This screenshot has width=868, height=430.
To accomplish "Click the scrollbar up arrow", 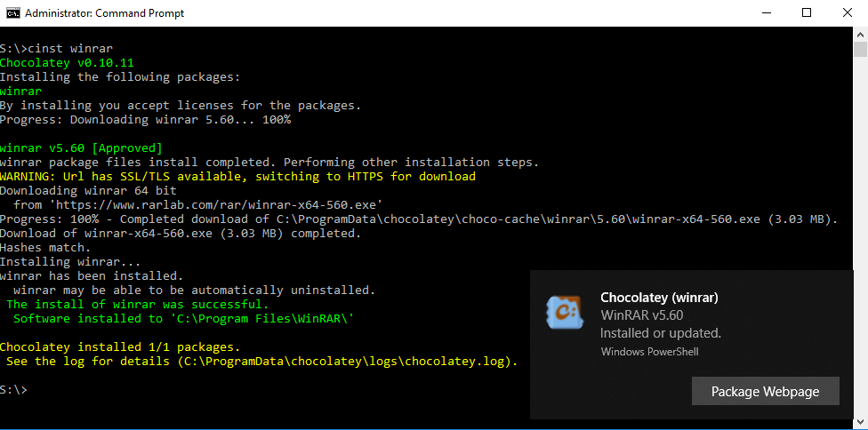I will click(860, 33).
